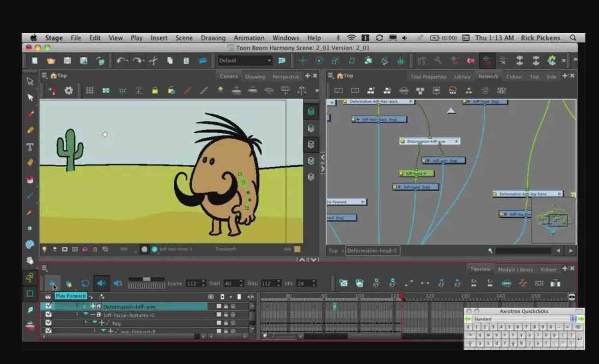599x364 pixels.
Task: Switch to the Network tab
Action: coord(488,76)
